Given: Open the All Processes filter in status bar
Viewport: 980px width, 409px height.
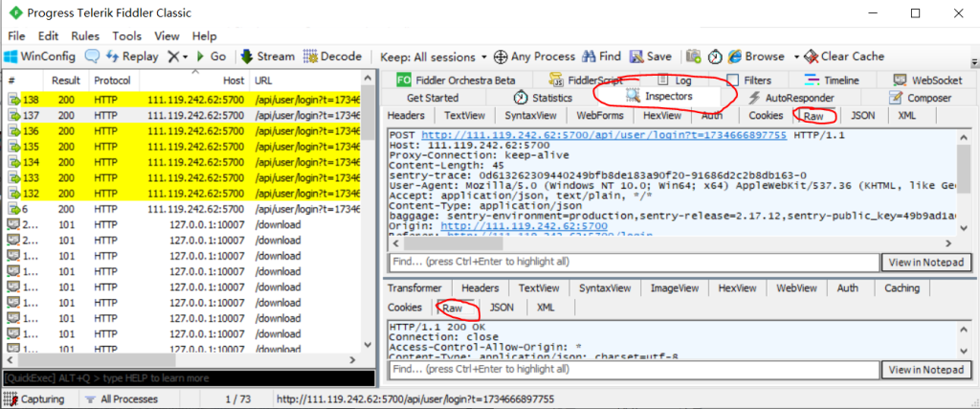Looking at the screenshot, I should pyautogui.click(x=121, y=398).
